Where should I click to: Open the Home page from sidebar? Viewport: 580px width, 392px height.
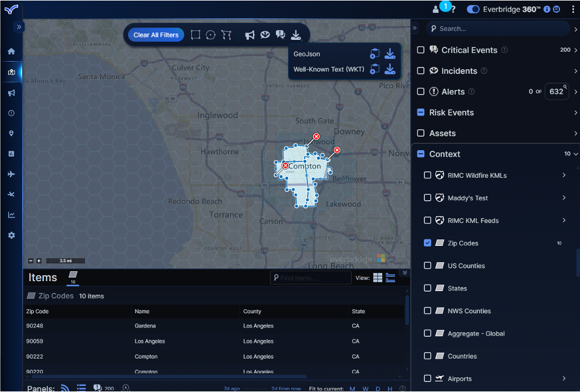11,52
